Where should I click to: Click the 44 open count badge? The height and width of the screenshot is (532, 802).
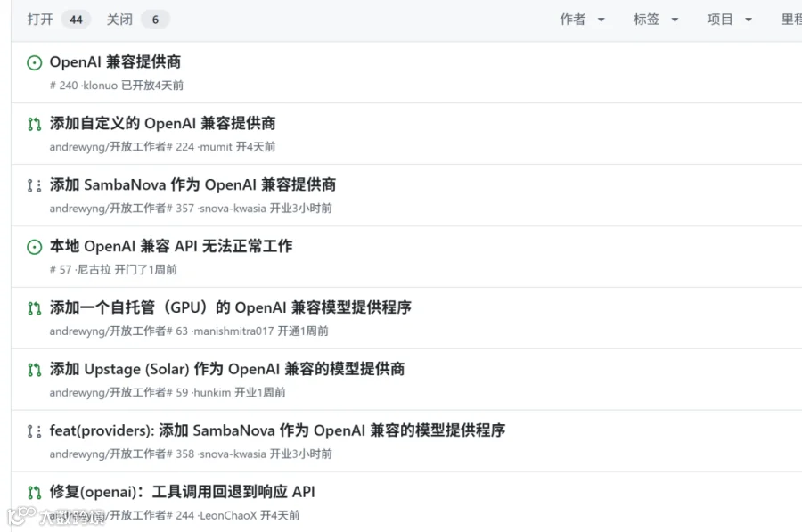tap(77, 20)
